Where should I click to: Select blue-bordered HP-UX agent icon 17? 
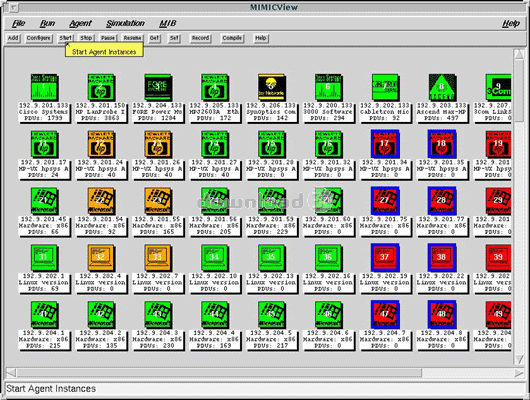[385, 144]
